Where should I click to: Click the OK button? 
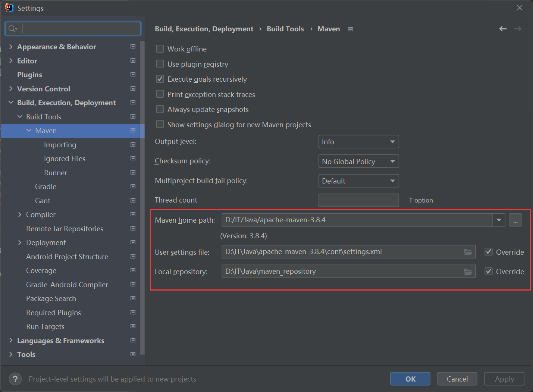[410, 379]
